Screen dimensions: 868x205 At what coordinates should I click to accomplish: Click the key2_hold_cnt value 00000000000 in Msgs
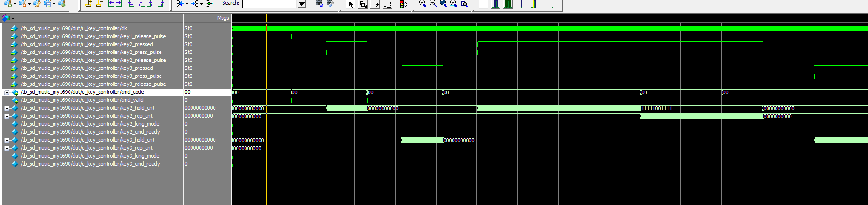[200, 108]
